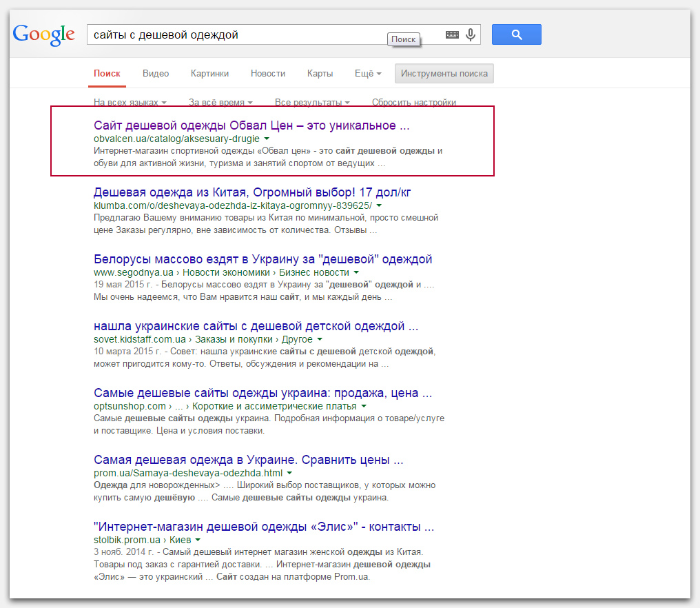Click the prom.ua/Samaya-deshevaya-odezhda.html URL text
Image resolution: width=700 pixels, height=608 pixels.
point(188,473)
